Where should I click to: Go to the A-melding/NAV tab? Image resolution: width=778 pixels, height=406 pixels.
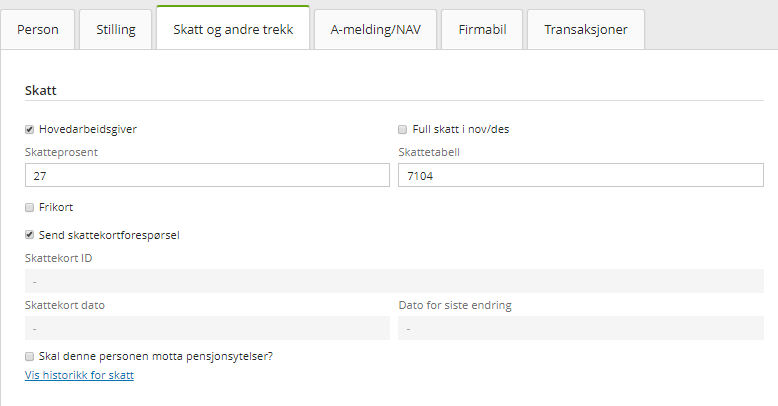point(375,29)
